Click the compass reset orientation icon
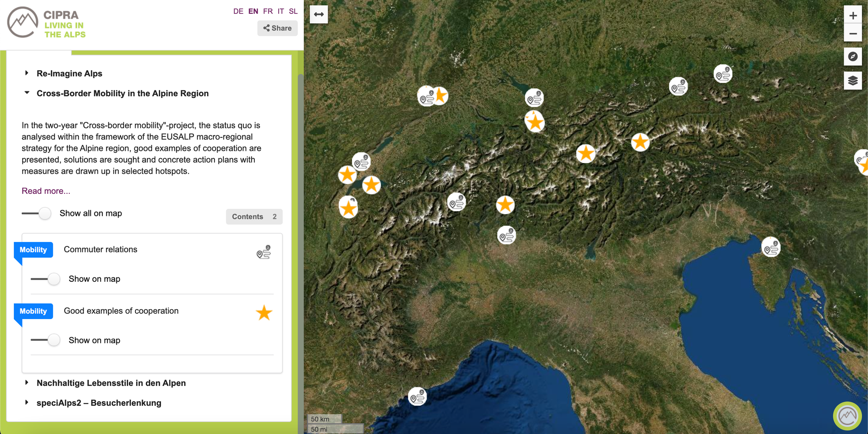868x434 pixels. (x=852, y=57)
